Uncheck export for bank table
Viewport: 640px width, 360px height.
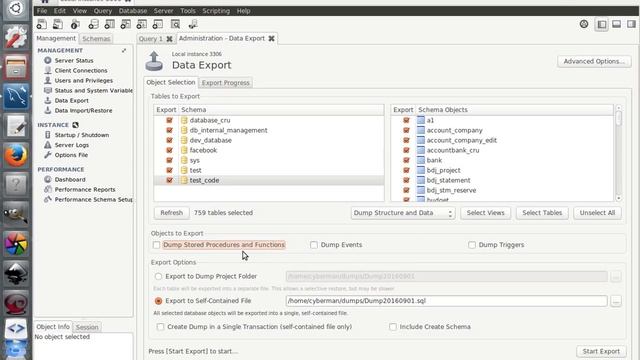click(x=406, y=160)
